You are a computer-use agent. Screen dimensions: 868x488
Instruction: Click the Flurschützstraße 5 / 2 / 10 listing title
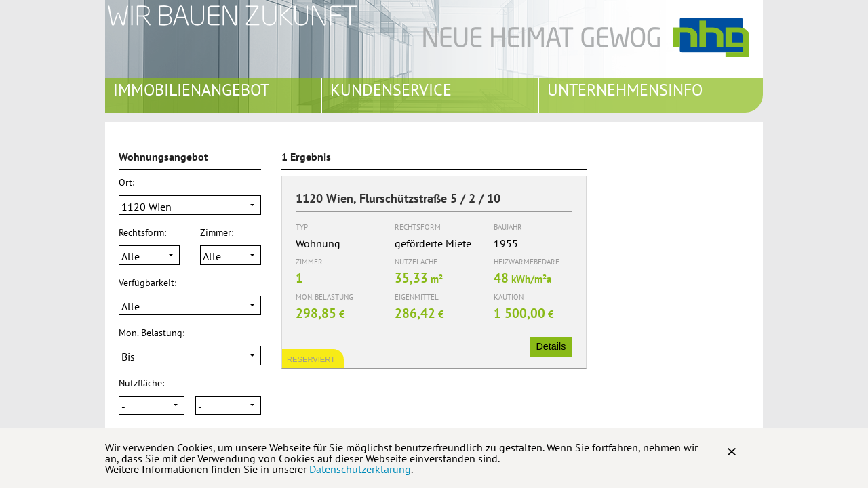point(398,199)
